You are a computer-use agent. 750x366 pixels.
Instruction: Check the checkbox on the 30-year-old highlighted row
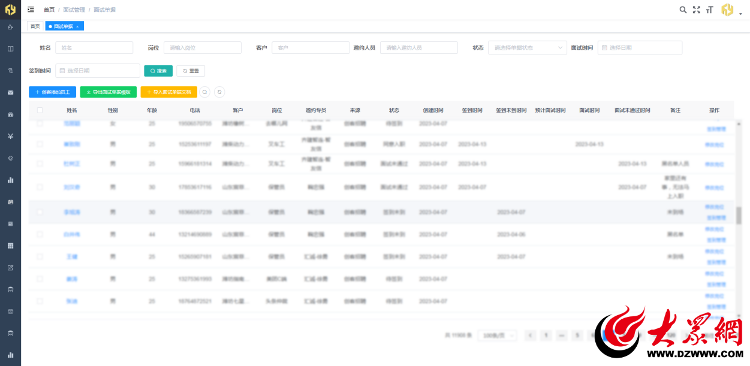tap(40, 212)
